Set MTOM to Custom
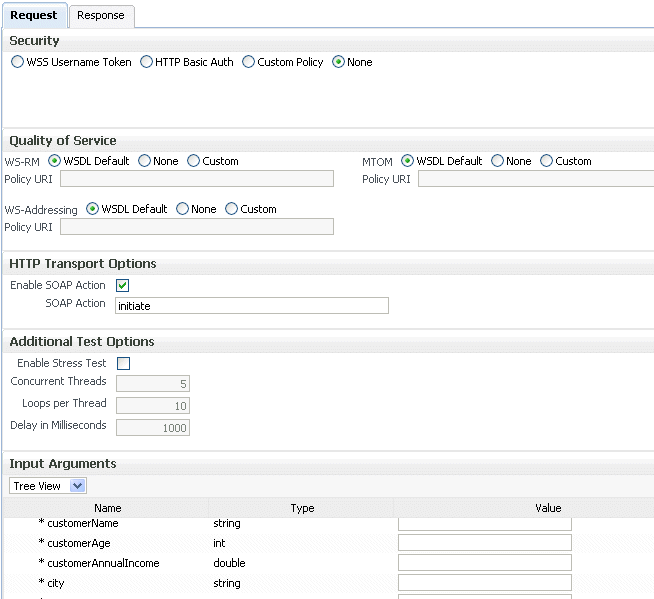Viewport: 654px width, 599px height. 546,161
